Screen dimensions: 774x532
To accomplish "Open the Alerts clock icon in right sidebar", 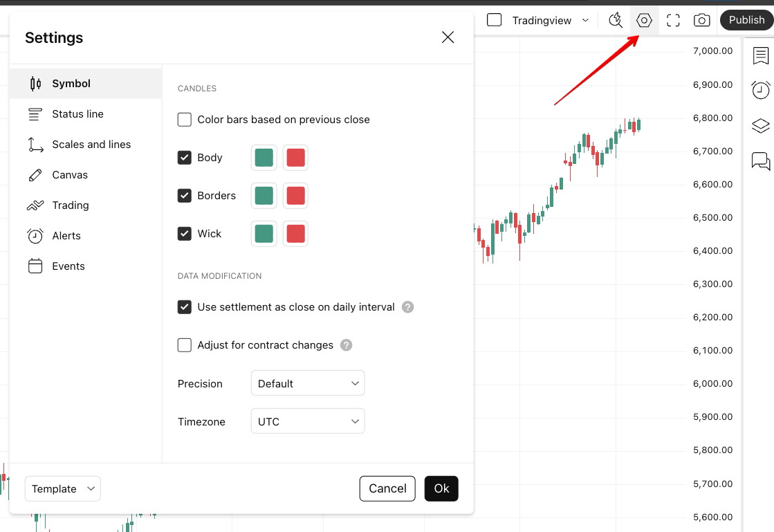I will pyautogui.click(x=761, y=90).
